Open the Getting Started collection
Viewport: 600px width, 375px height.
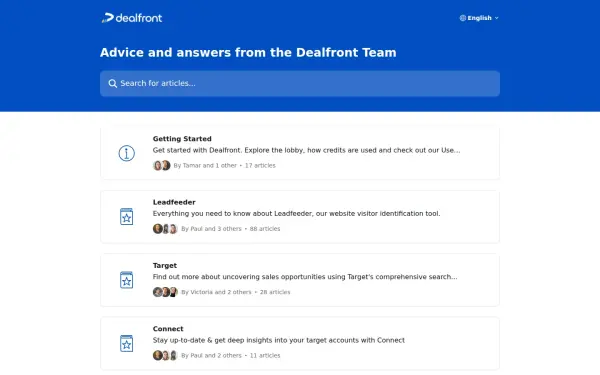tap(300, 153)
